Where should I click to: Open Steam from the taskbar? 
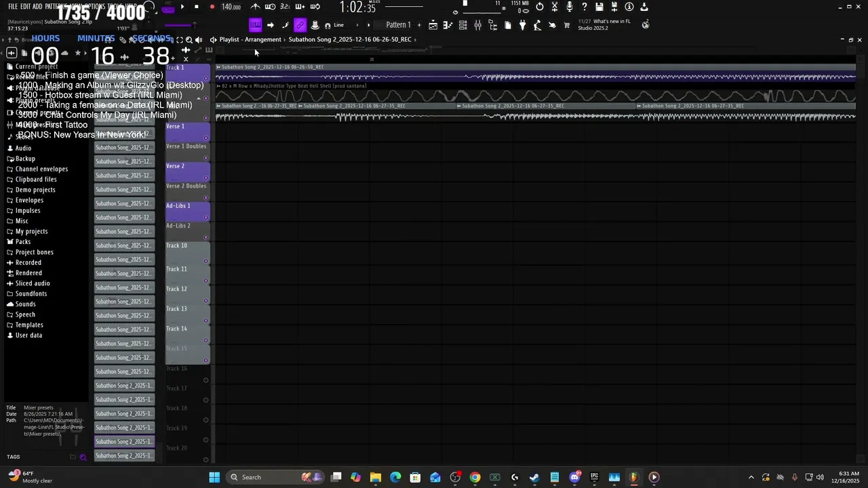534,477
